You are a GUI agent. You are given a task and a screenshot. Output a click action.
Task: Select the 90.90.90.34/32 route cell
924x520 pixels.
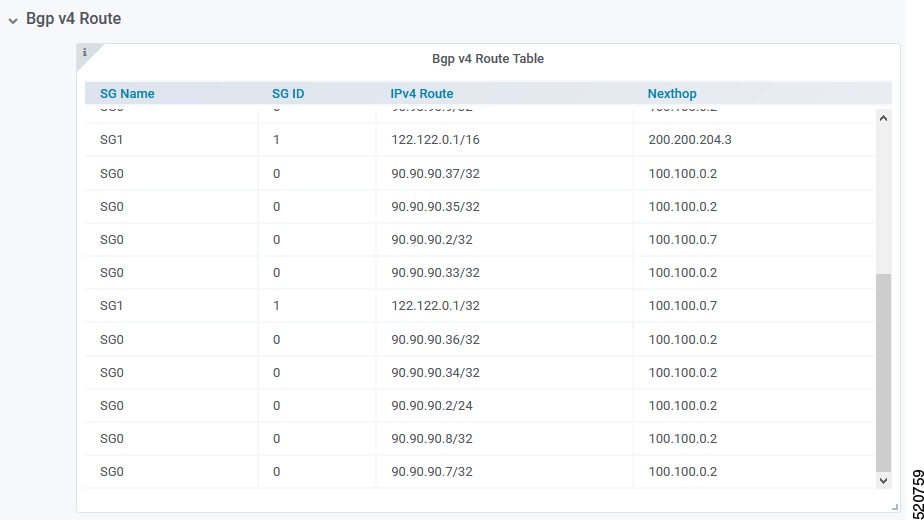click(x=435, y=373)
